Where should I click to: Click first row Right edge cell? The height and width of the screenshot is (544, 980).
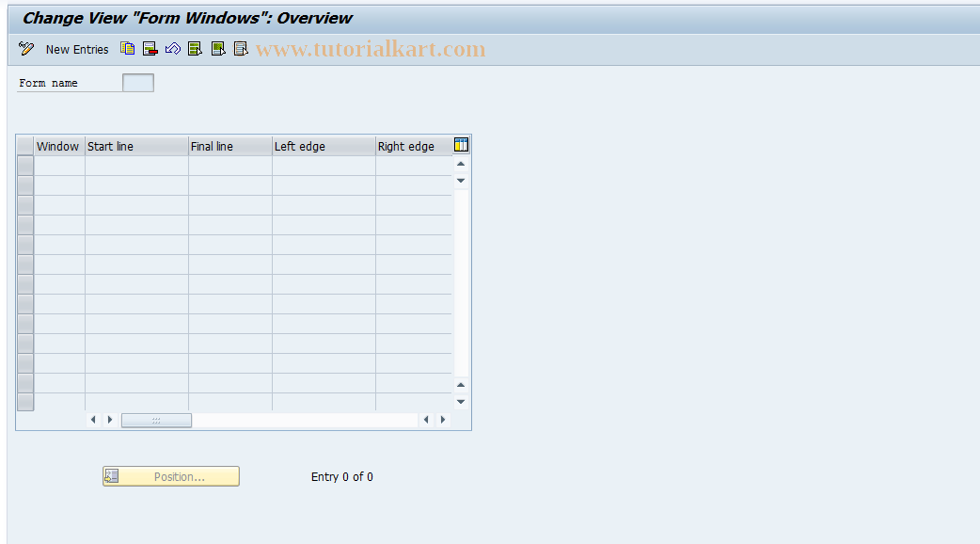[413, 166]
